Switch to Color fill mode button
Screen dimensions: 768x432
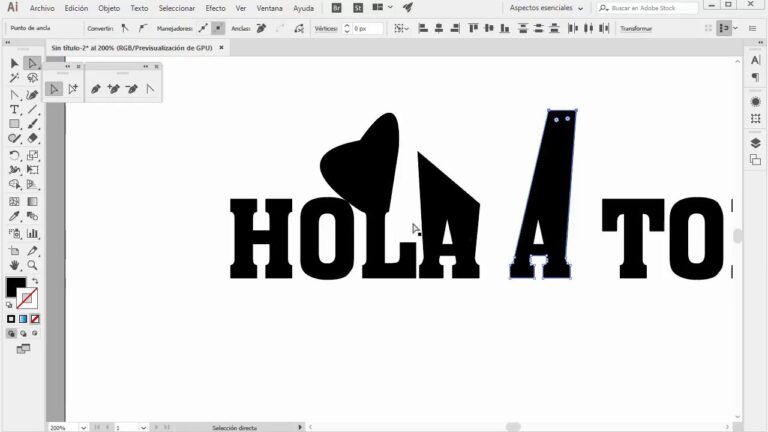[x=11, y=319]
